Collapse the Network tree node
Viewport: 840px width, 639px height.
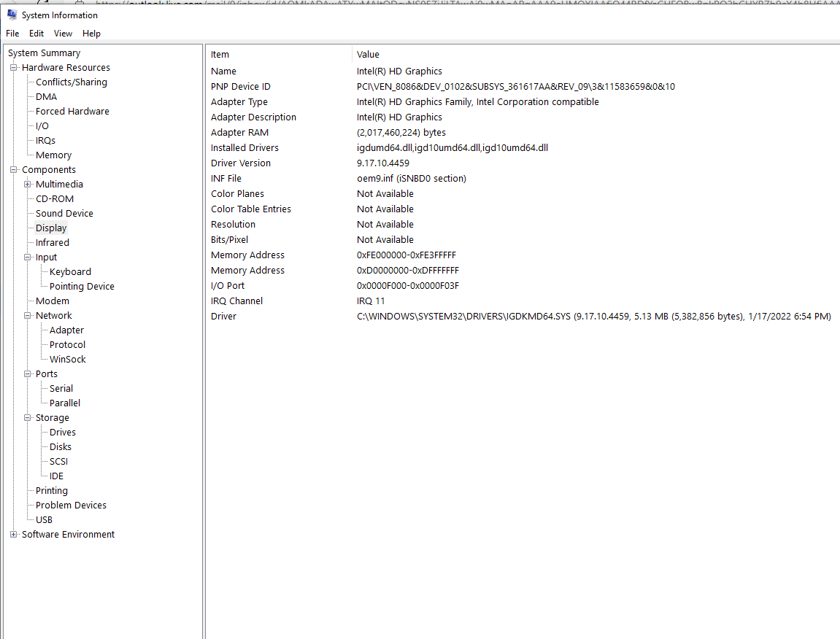[x=28, y=316]
